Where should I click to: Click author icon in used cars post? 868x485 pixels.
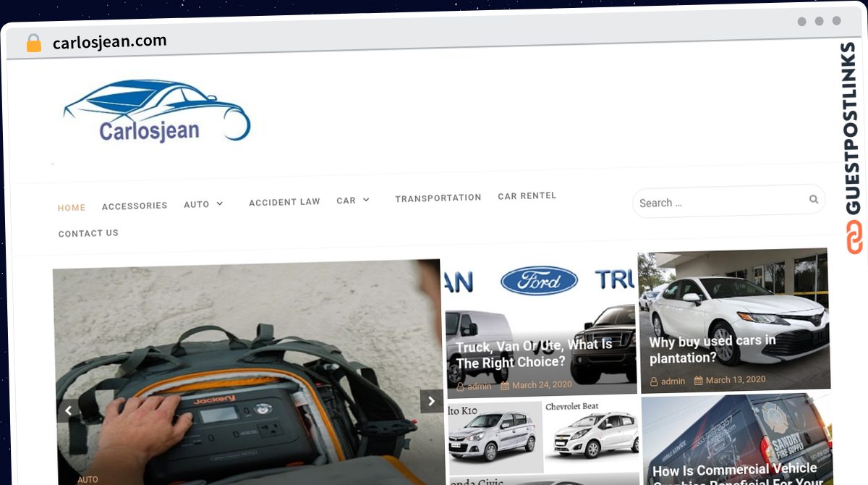tap(654, 381)
